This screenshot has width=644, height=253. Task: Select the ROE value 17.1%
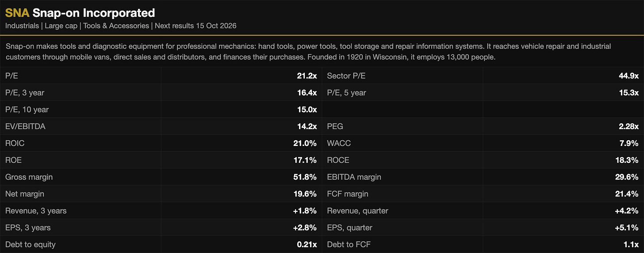pyautogui.click(x=306, y=160)
